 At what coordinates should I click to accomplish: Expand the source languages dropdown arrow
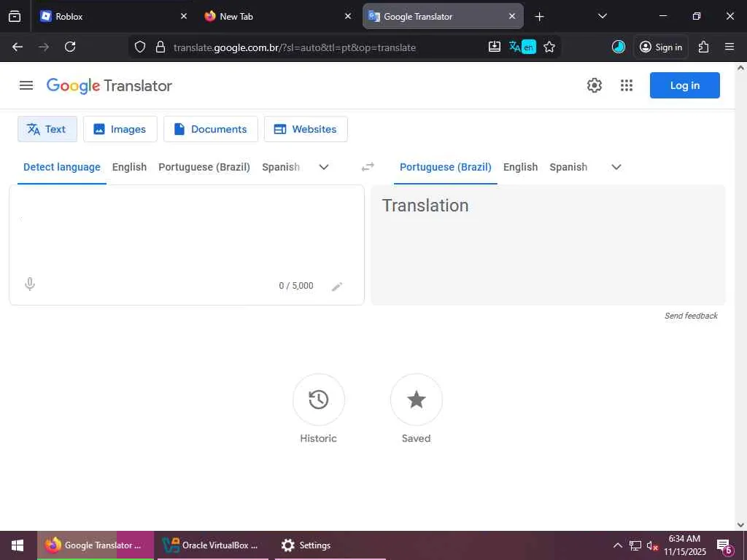323,167
